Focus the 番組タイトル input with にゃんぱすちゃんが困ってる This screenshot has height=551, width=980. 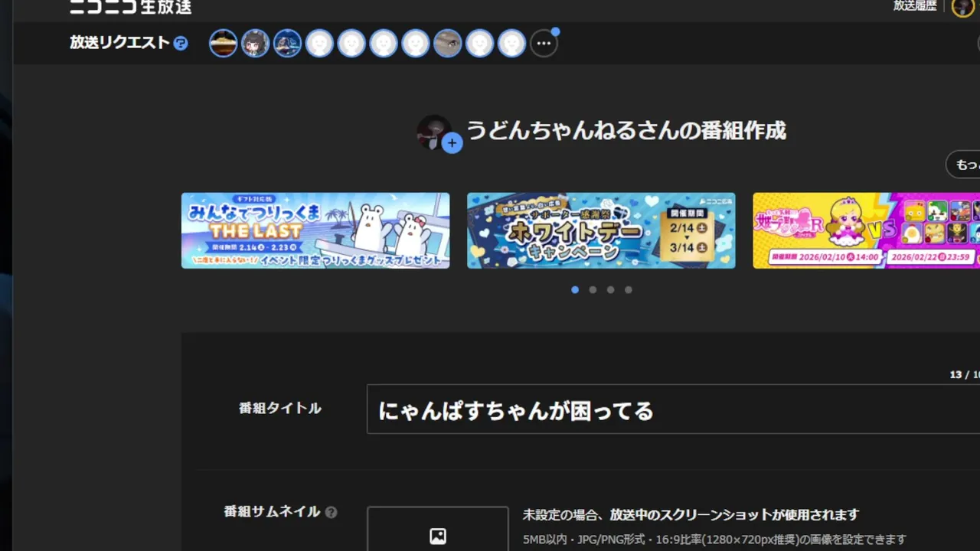pyautogui.click(x=673, y=409)
